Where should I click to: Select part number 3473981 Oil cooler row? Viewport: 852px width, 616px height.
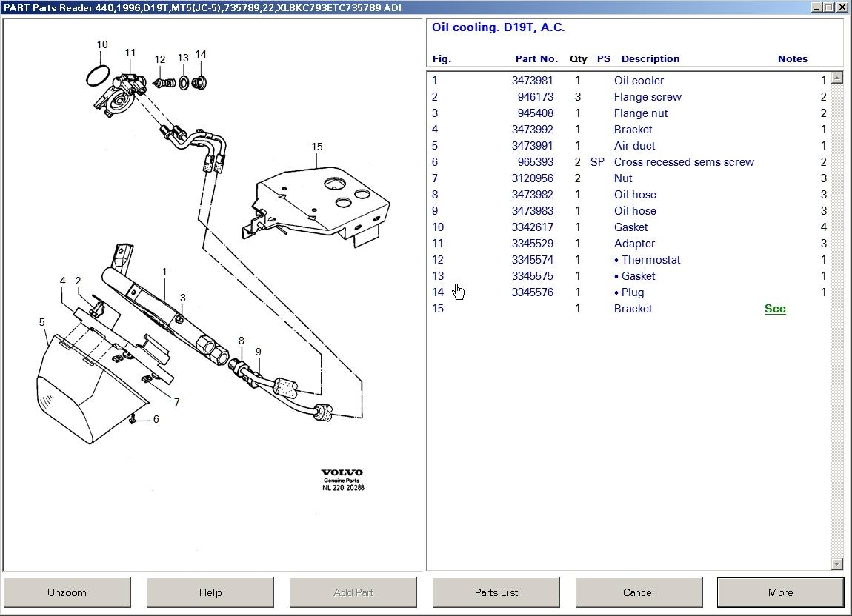pyautogui.click(x=629, y=81)
